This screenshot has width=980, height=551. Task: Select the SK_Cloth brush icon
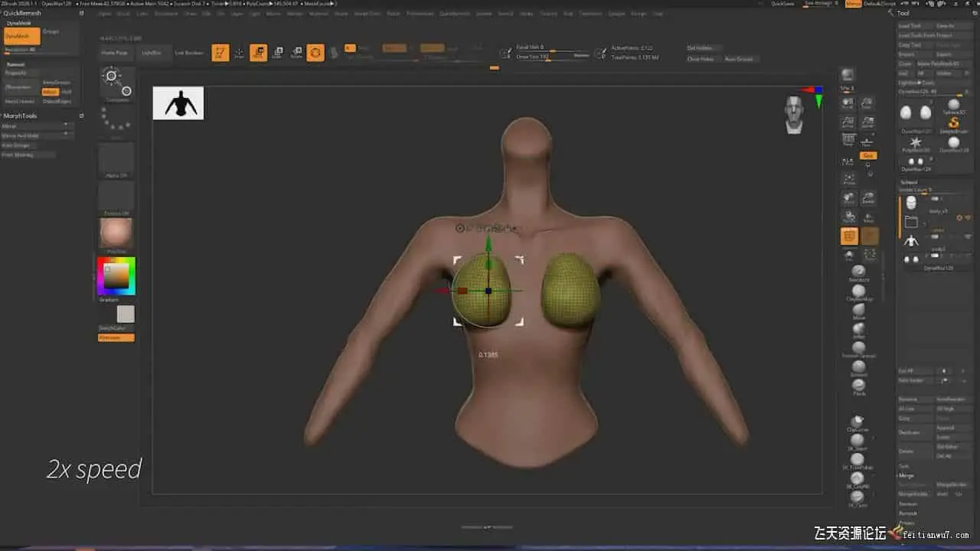tap(857, 497)
